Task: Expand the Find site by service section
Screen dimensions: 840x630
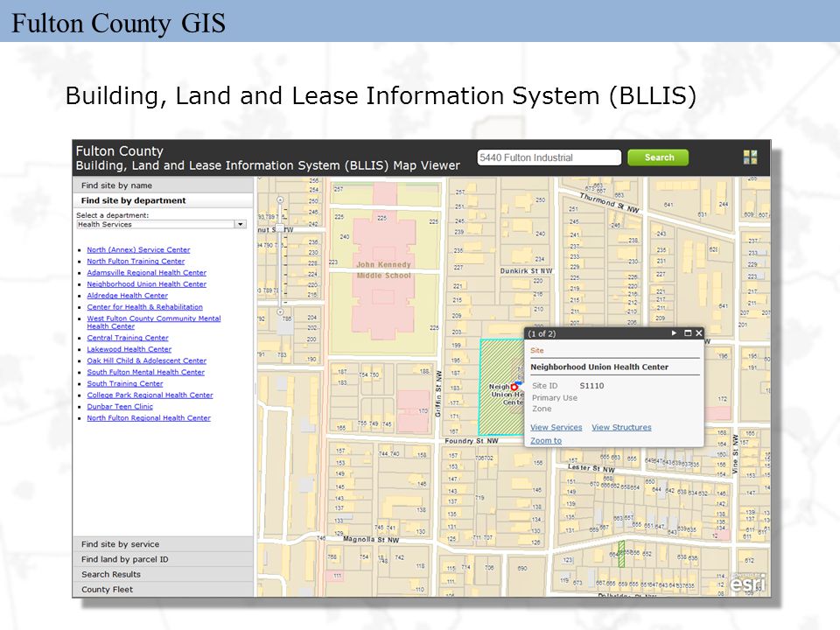Action: [163, 543]
